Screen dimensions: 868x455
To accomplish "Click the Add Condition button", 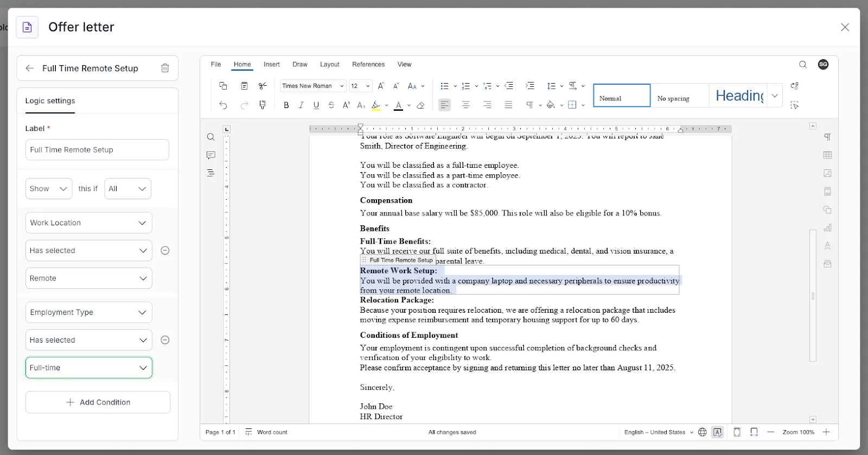I will click(x=98, y=402).
